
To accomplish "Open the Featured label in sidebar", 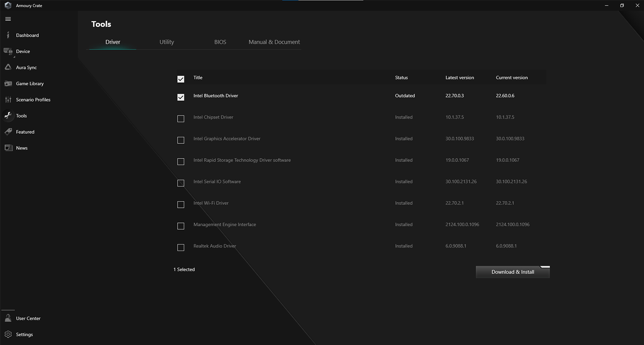I will click(x=25, y=132).
